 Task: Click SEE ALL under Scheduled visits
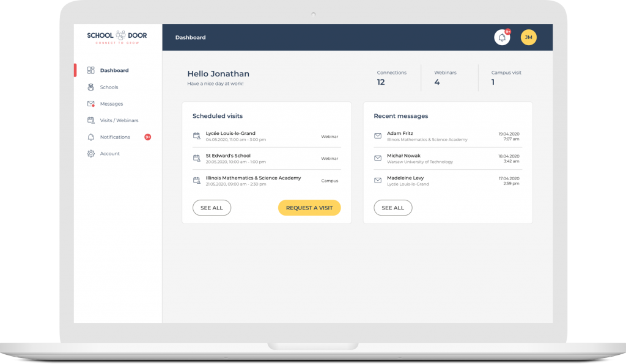[212, 208]
